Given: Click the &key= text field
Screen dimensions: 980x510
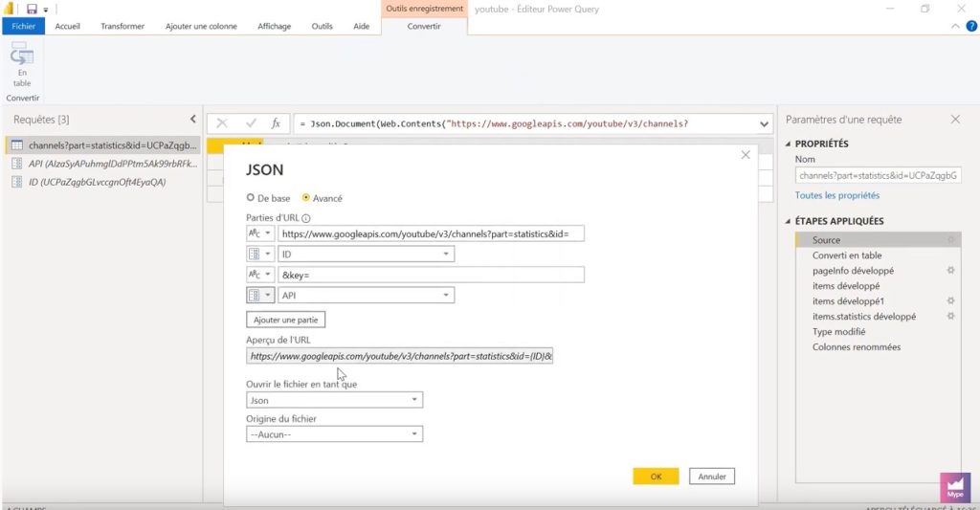Looking at the screenshot, I should 432,275.
